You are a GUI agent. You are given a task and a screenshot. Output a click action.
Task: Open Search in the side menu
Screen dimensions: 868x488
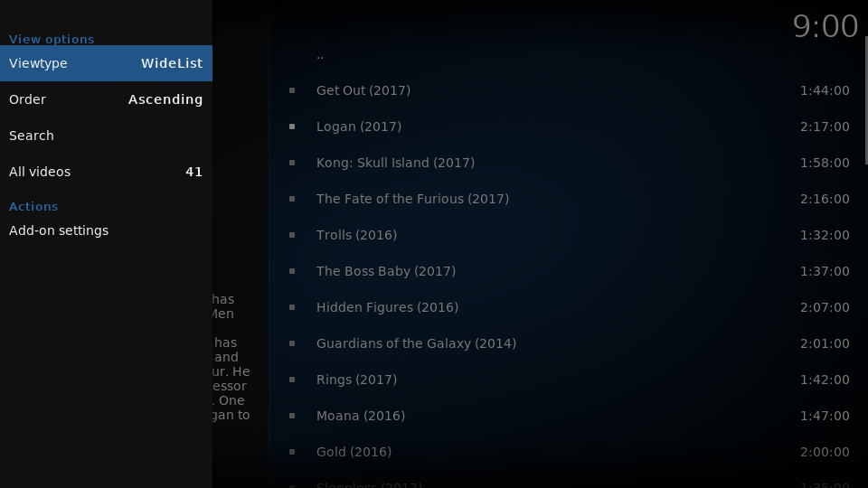[106, 136]
